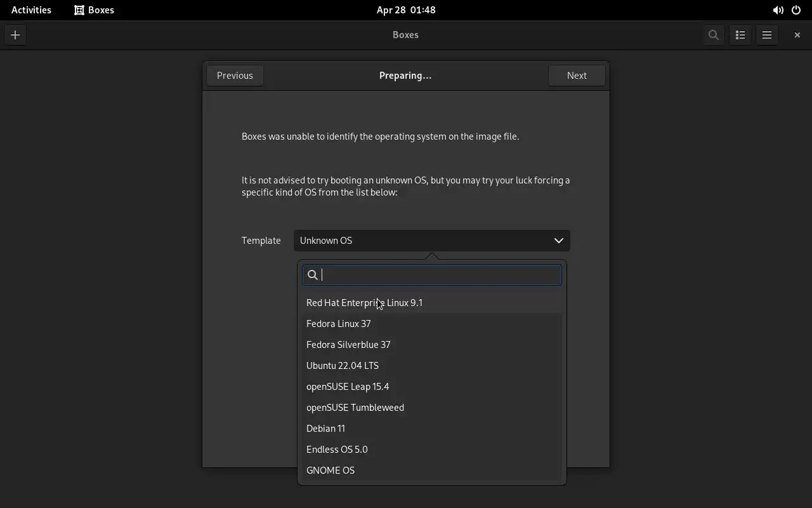Choose Fedora Linux 37 template

339,324
